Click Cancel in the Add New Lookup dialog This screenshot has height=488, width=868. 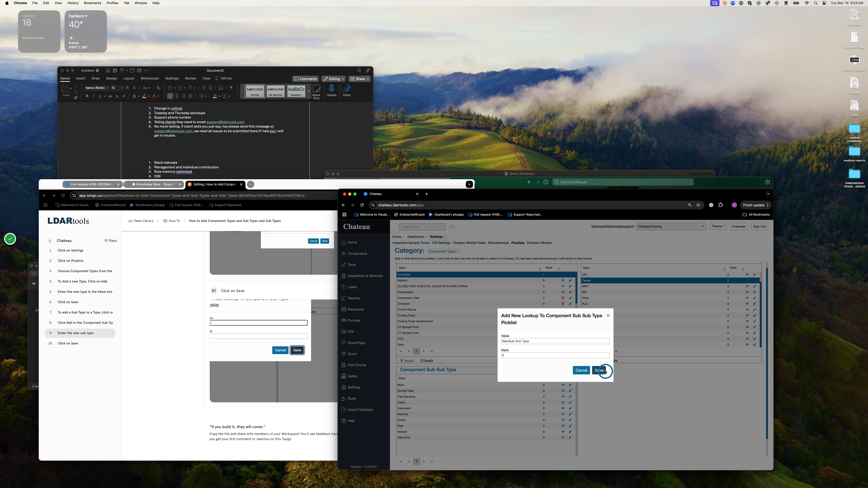[581, 370]
